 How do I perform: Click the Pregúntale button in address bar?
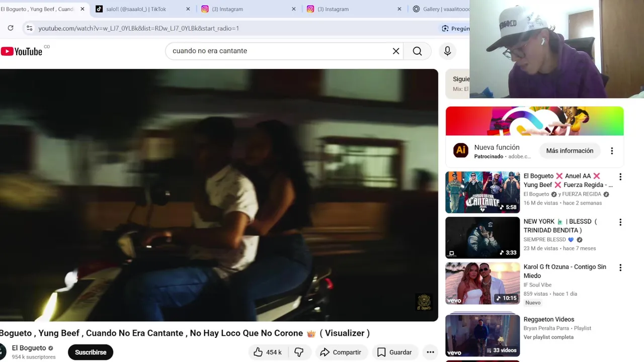(455, 28)
